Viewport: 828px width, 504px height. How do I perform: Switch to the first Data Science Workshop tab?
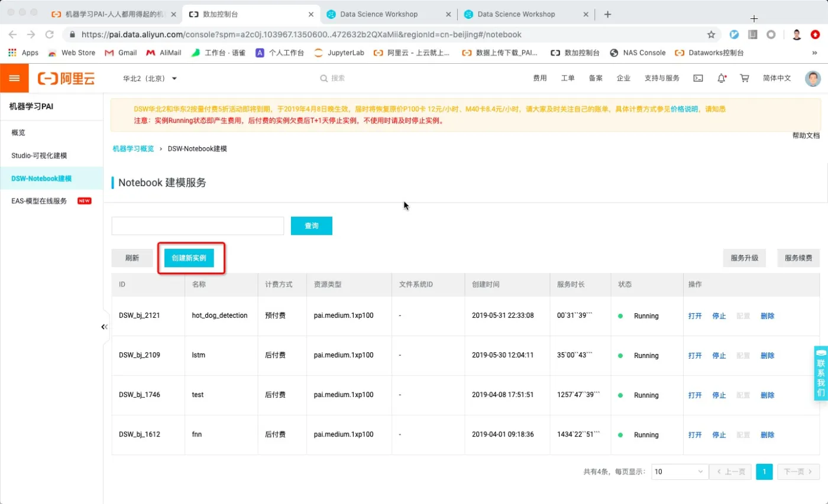pos(388,14)
